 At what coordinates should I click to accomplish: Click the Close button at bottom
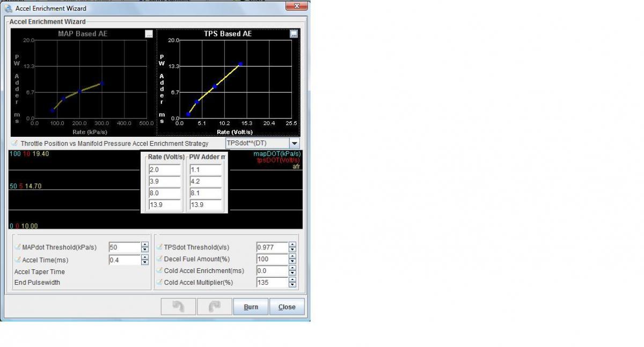(x=287, y=307)
